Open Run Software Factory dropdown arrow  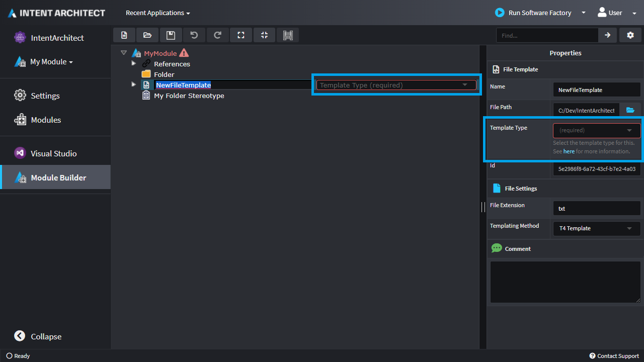click(x=584, y=13)
